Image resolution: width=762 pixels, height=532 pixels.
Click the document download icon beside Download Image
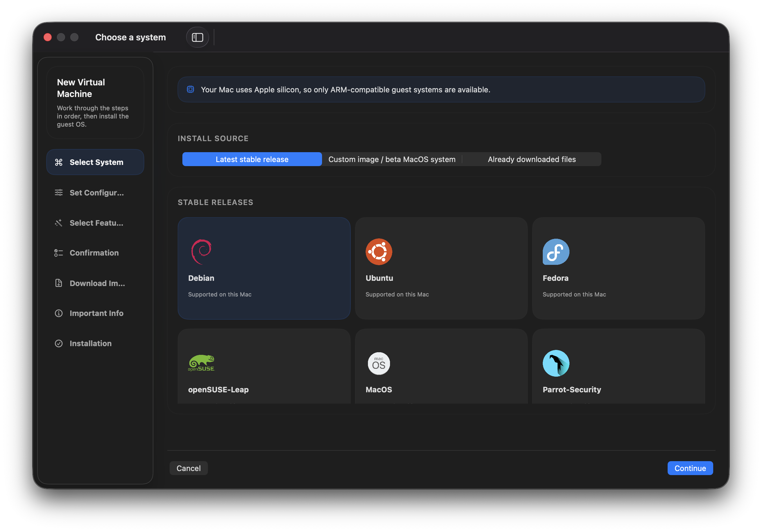pos(59,283)
